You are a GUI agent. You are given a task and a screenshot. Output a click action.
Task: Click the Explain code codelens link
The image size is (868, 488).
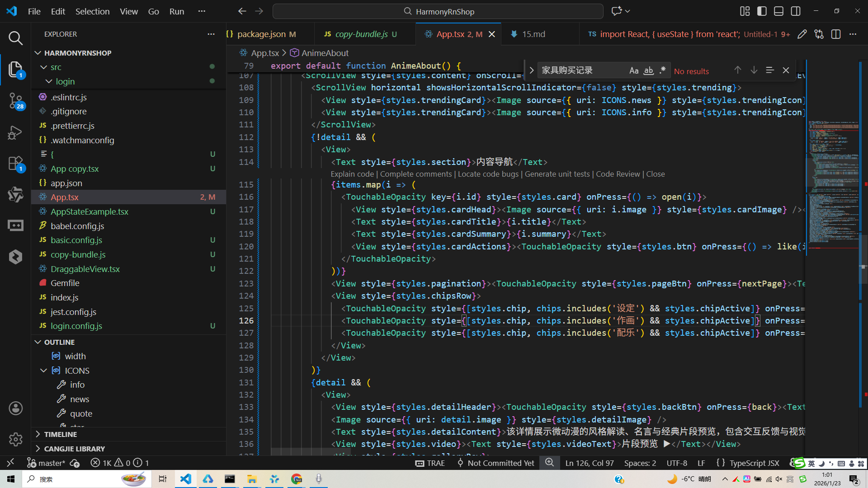(352, 174)
